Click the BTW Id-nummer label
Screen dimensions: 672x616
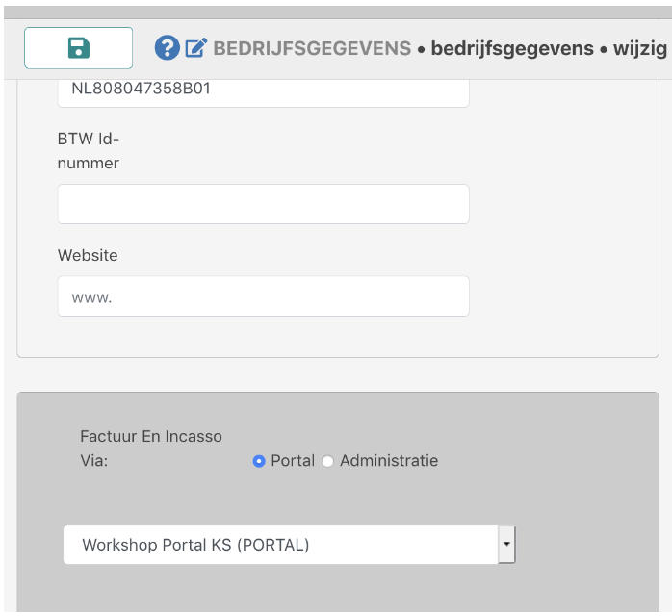pyautogui.click(x=89, y=151)
